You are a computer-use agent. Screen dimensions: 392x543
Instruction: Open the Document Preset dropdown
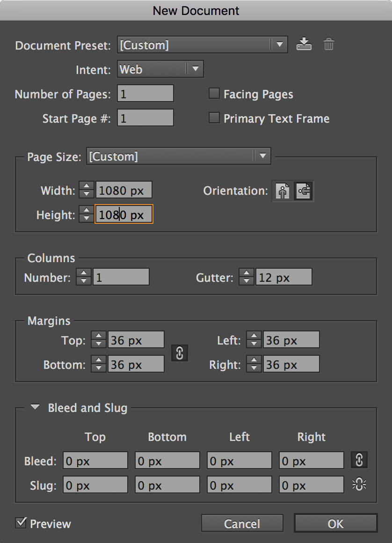point(279,45)
